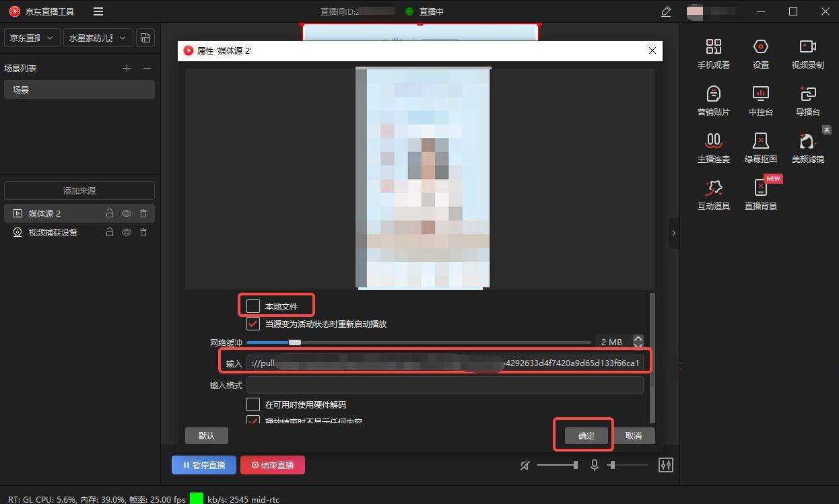Select 媒体源 2 in sources list

tap(79, 213)
